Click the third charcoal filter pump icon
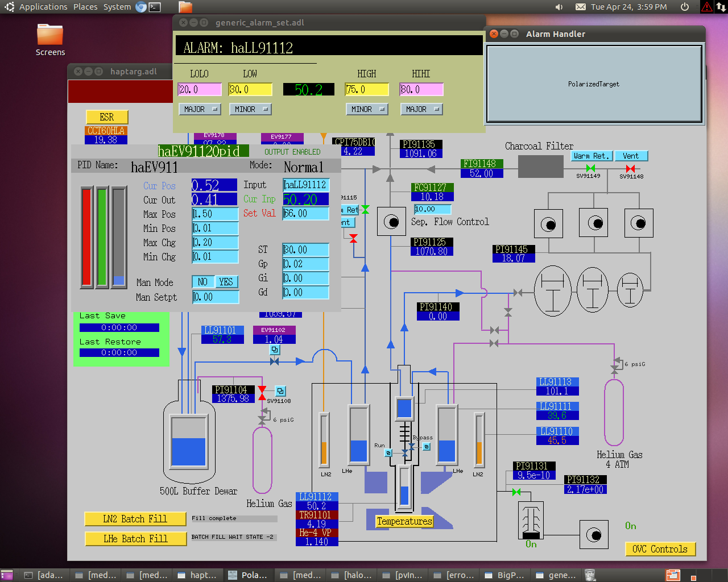 coord(639,223)
